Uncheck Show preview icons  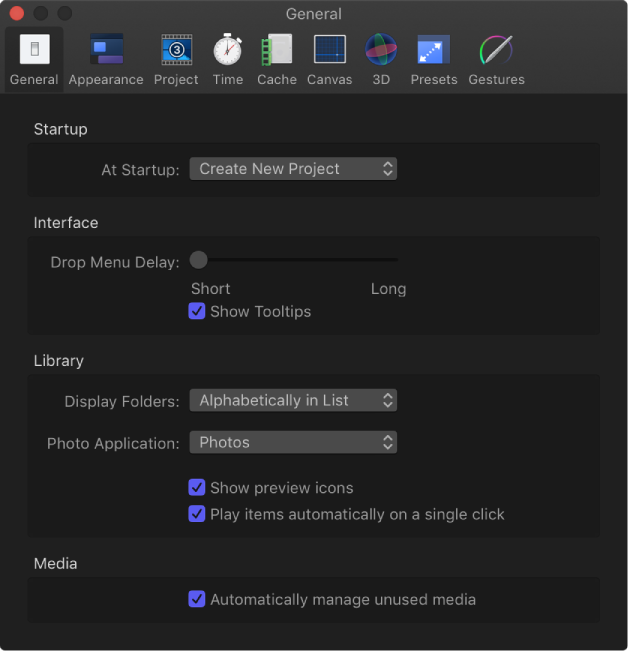(x=197, y=487)
